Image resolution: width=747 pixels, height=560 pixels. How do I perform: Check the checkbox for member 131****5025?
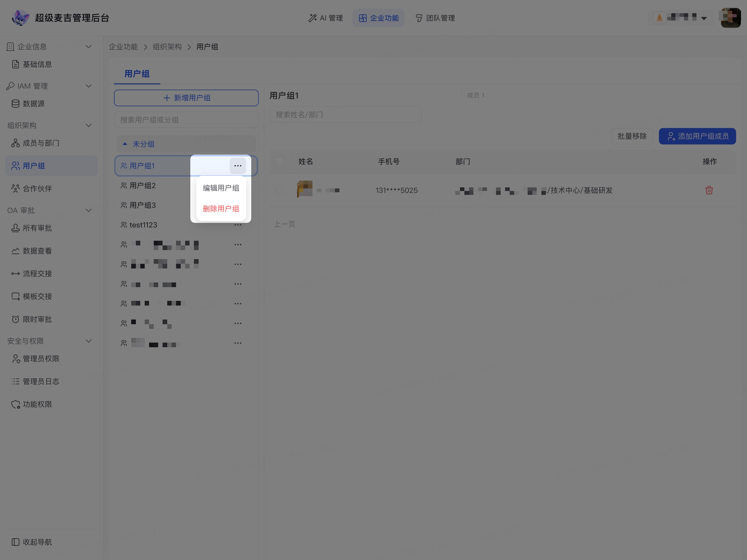coord(280,190)
